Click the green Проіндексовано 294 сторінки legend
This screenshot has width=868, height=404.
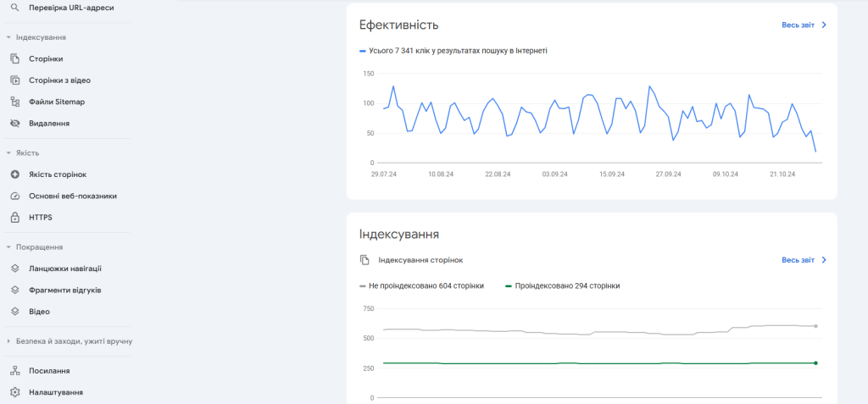(562, 286)
